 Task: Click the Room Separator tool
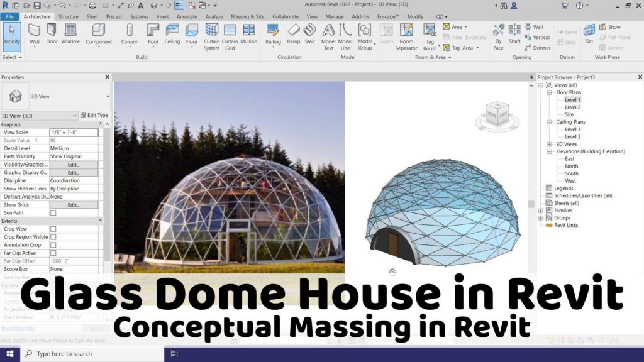pyautogui.click(x=406, y=37)
